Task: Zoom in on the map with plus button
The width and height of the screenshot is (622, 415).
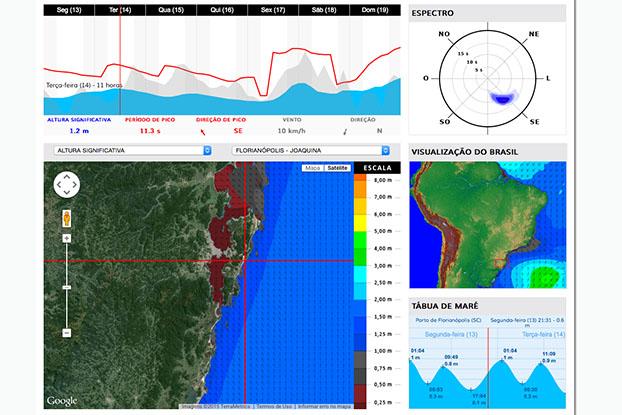Action: [67, 238]
